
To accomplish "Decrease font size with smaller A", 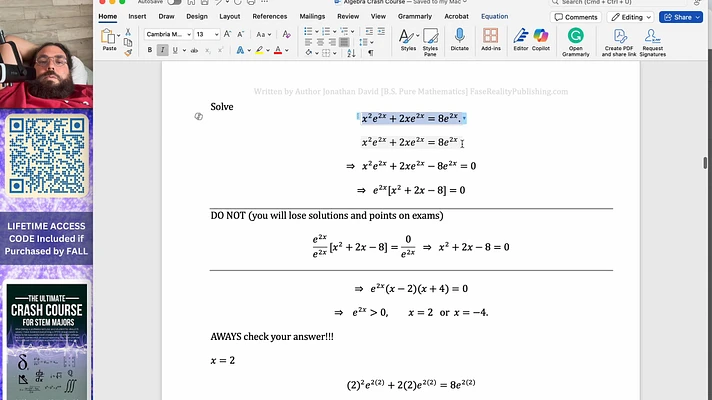I will 241,34.
